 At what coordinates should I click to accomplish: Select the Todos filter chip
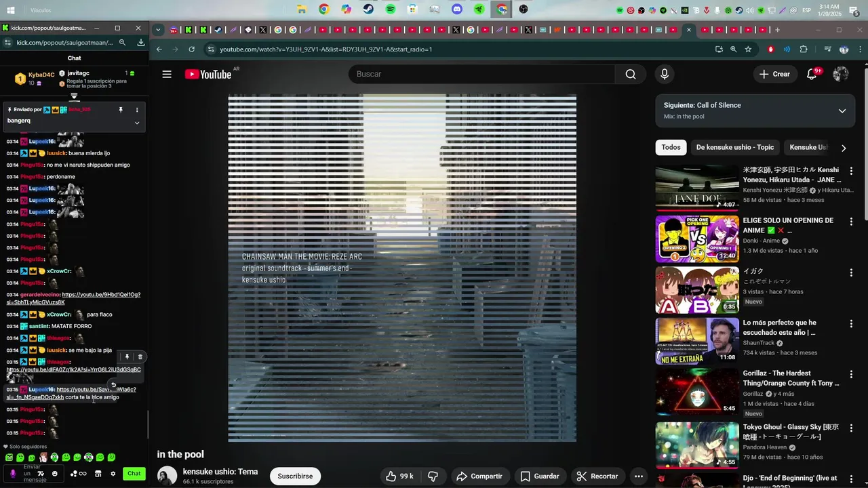click(671, 147)
